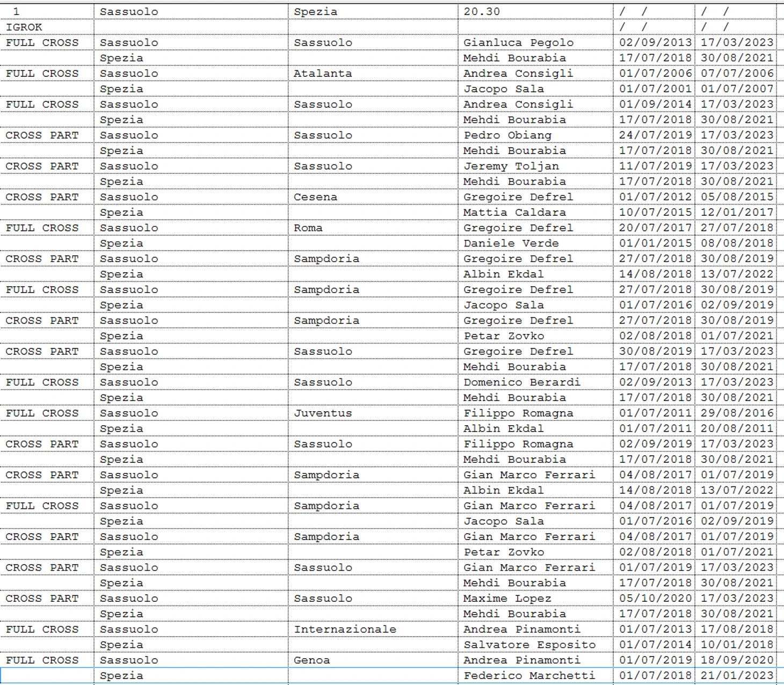Screen dimensions: 784x685
Task: Click "CROSS PART" in the Maxime Lopez row
Action: click(x=42, y=598)
